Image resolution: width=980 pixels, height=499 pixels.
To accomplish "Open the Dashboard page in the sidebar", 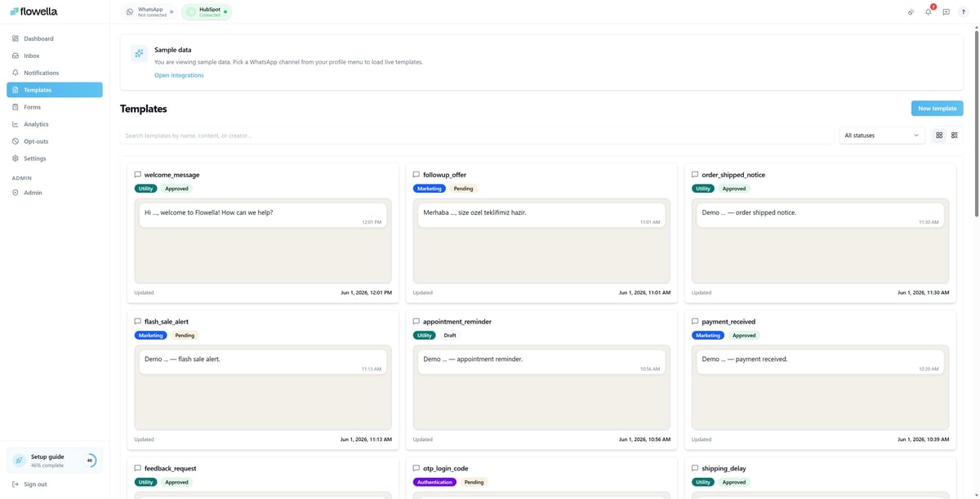I will pos(54,38).
